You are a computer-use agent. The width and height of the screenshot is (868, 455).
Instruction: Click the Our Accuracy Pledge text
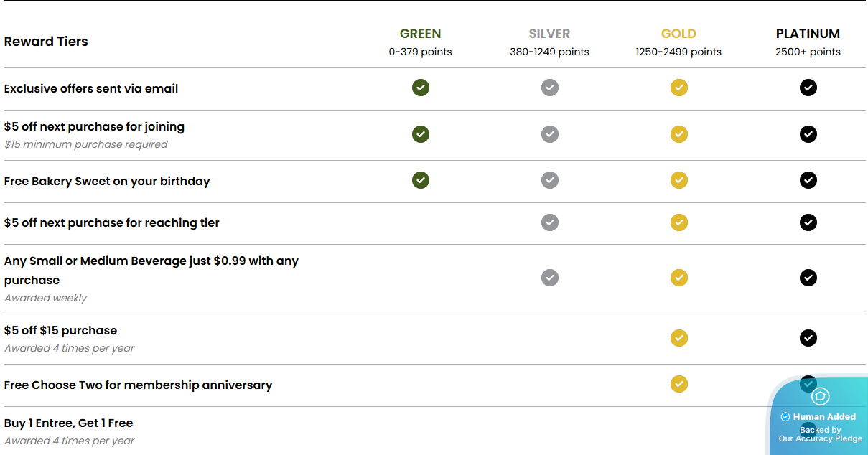[821, 438]
